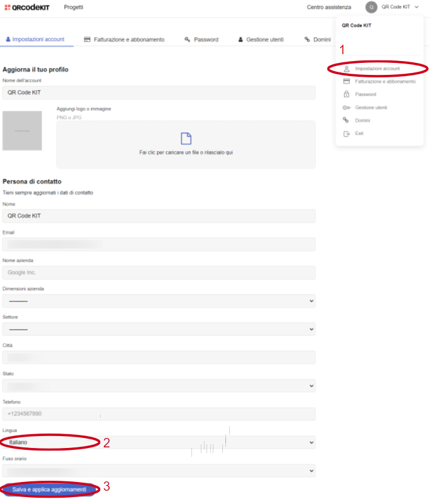
Task: Click the Nome contact input field
Action: click(159, 216)
